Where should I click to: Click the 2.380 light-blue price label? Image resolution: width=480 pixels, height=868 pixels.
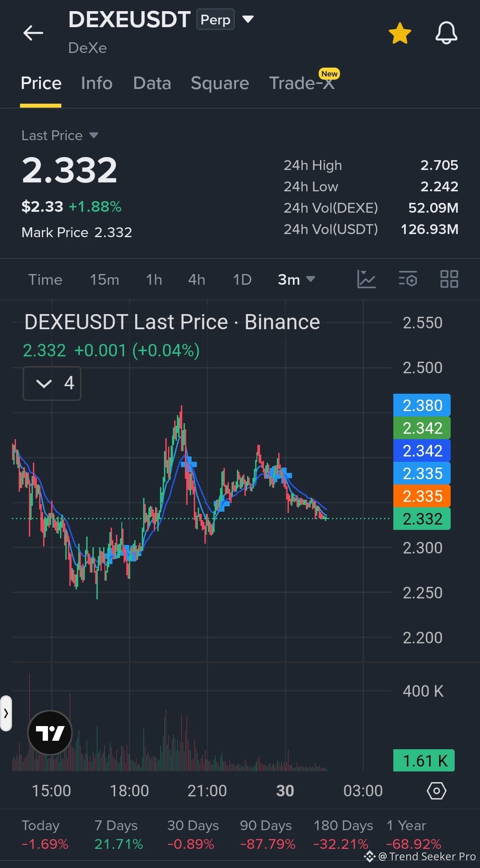coord(422,405)
